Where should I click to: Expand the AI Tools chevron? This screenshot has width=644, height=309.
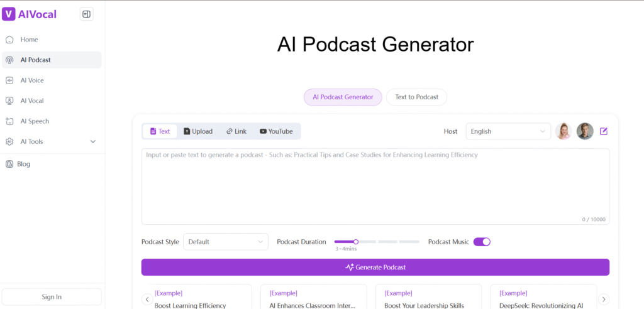click(93, 141)
